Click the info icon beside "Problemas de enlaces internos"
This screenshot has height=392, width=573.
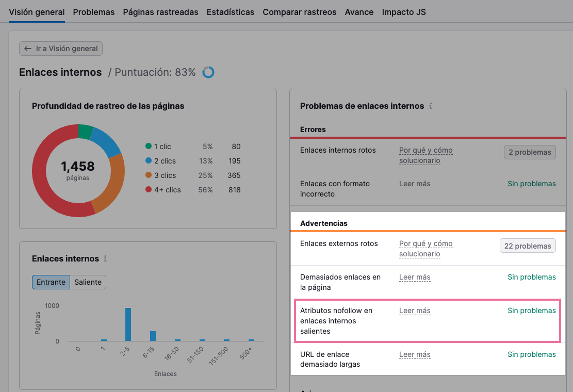click(x=432, y=106)
